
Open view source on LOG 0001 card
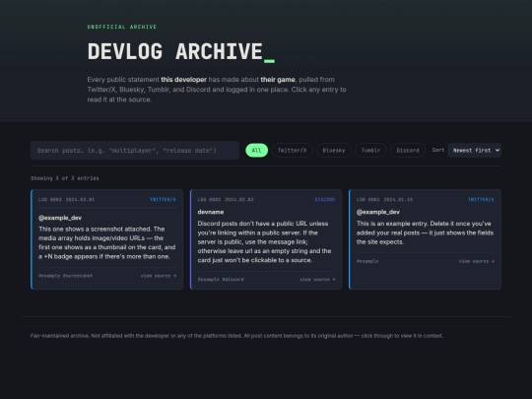[x=477, y=261]
